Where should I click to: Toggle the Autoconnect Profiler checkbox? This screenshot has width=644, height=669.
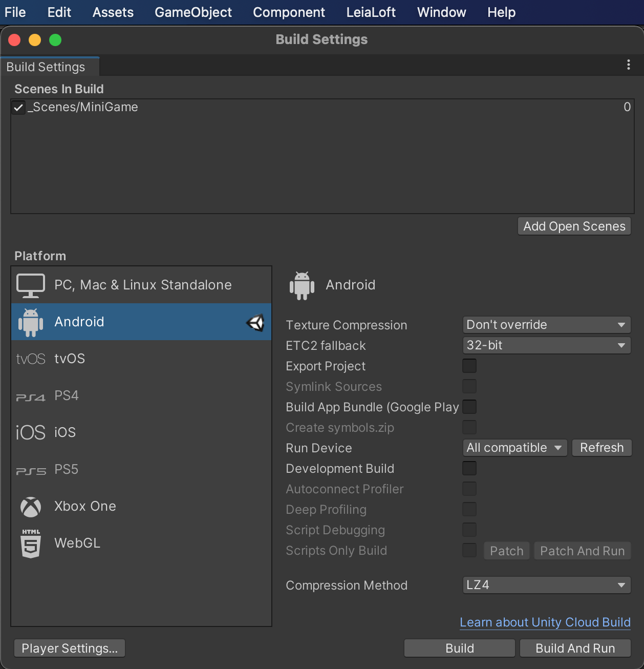coord(469,489)
